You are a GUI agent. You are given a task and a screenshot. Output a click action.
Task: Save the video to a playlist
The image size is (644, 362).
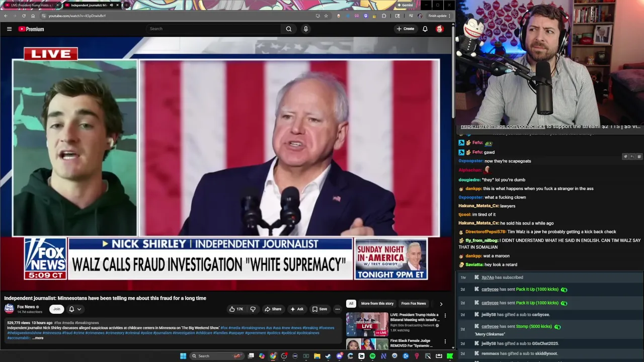[319, 309]
